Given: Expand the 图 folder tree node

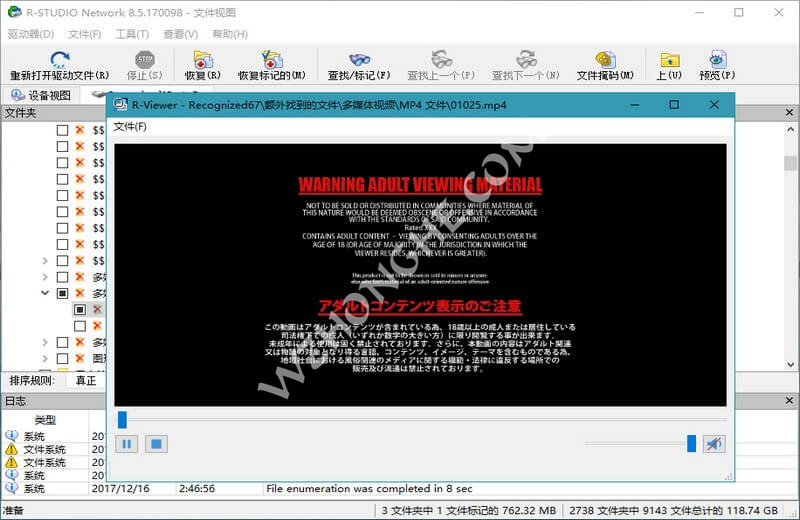Looking at the screenshot, I should (x=45, y=358).
